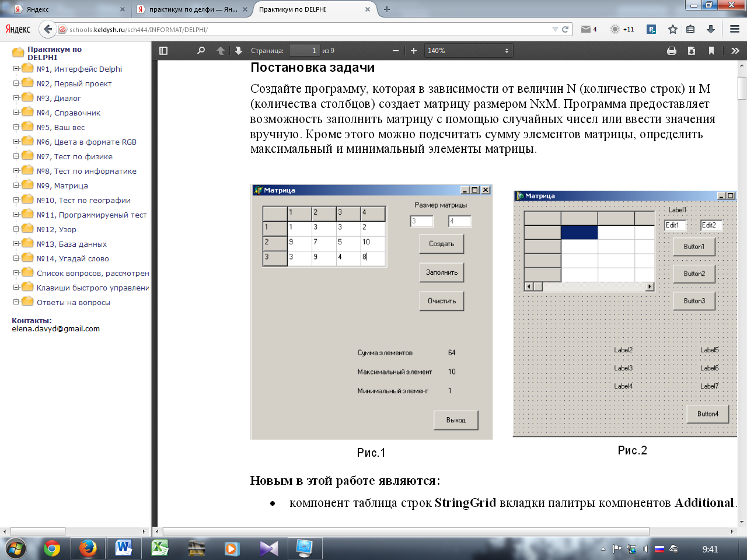The height and width of the screenshot is (560, 747).
Task: Toggle the PDF sidebar panel
Action: coord(163,51)
